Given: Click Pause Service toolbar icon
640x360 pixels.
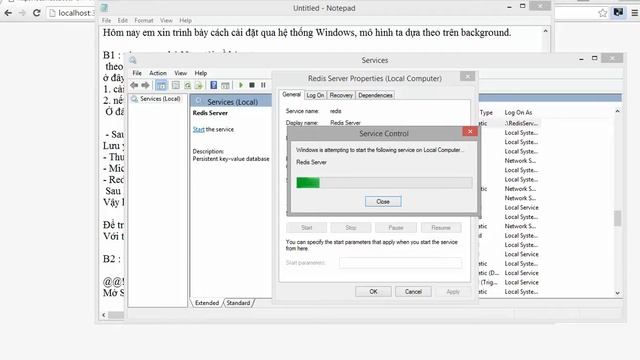Looking at the screenshot, I should pos(263,85).
